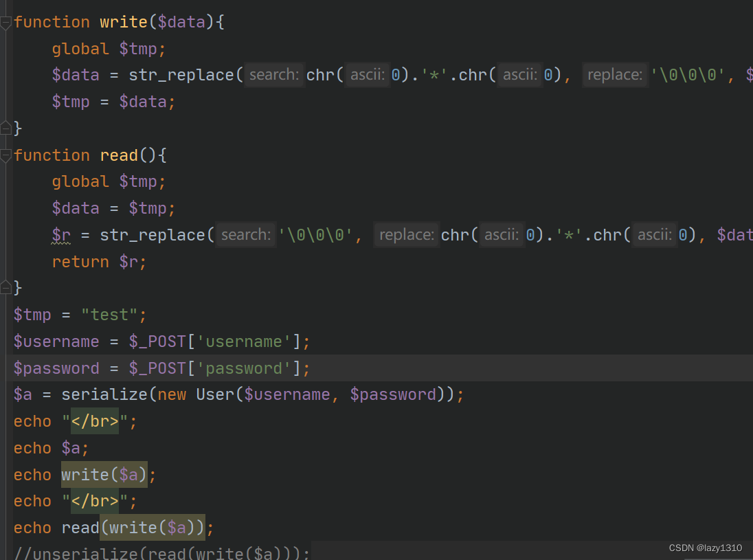Collapse the write function via its gutter arrow
The width and height of the screenshot is (753, 560).
pos(5,21)
